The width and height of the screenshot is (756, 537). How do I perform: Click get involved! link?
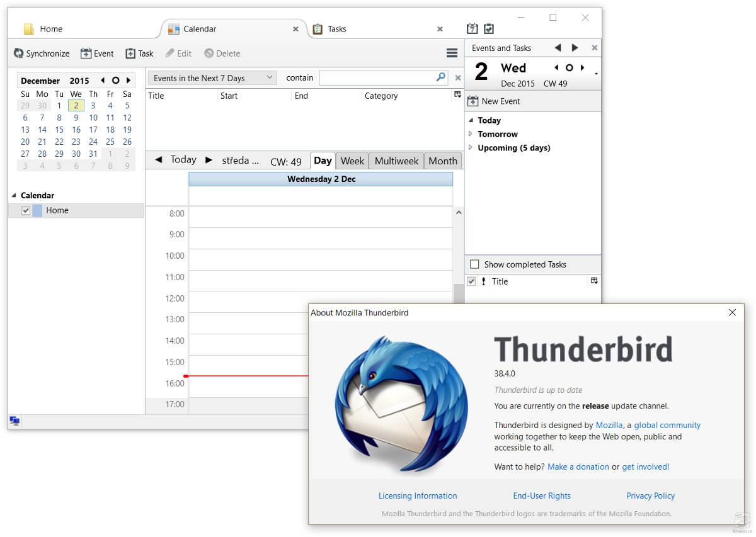646,466
